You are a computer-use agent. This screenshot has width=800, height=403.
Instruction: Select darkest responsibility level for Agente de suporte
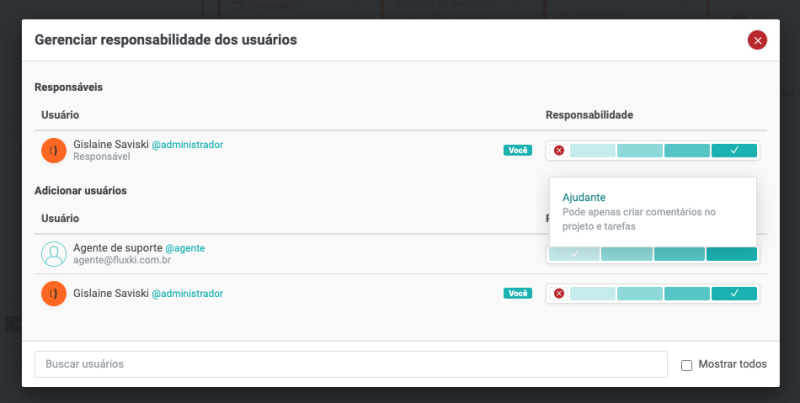(x=731, y=254)
